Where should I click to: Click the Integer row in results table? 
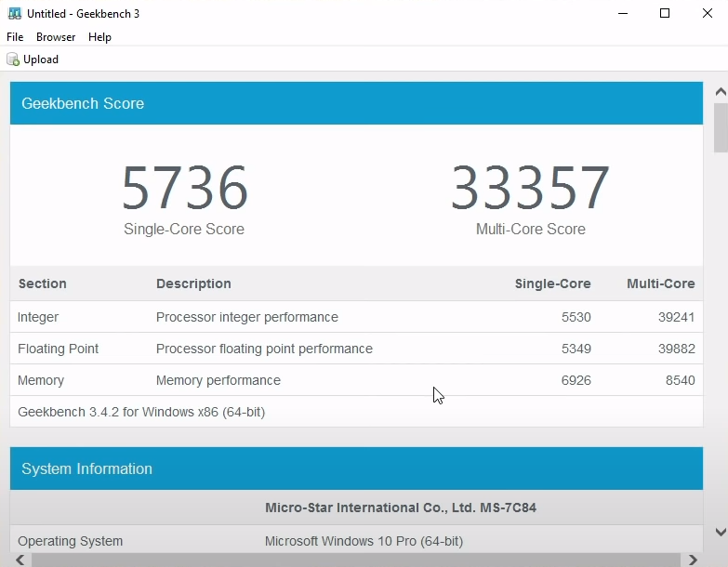click(x=356, y=317)
